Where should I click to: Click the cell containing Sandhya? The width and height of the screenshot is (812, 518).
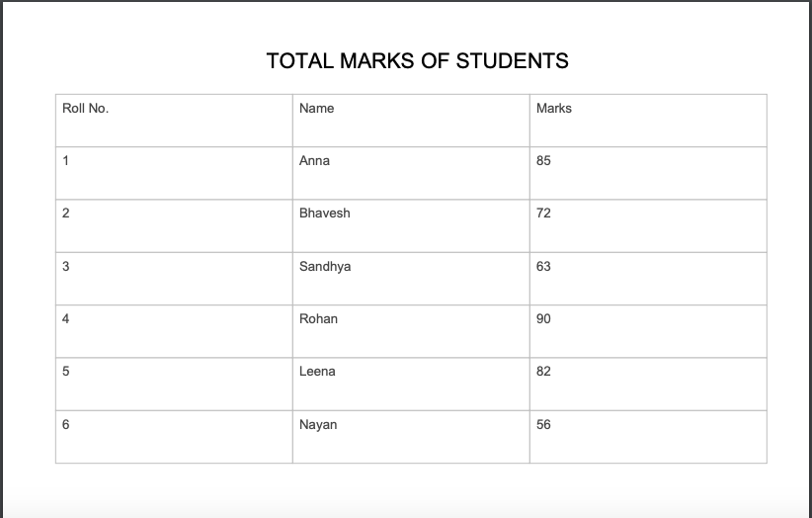(411, 279)
